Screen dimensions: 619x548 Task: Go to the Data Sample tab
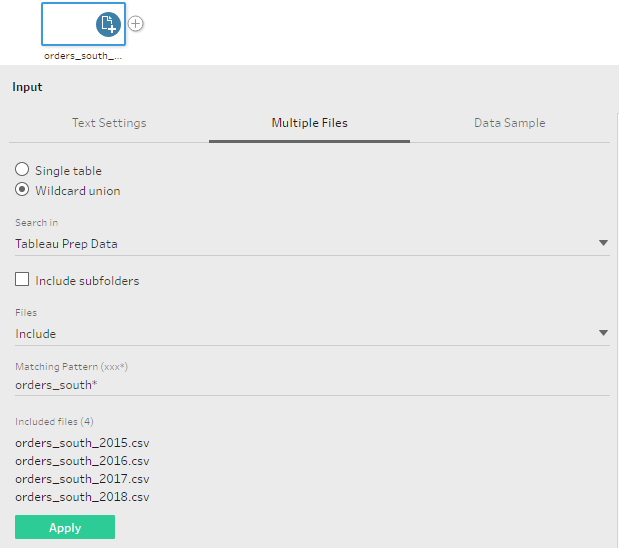[510, 123]
